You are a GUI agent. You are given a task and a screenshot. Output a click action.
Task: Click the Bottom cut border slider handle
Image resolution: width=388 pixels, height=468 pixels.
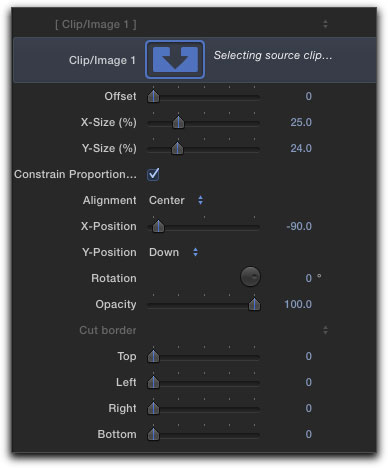153,434
